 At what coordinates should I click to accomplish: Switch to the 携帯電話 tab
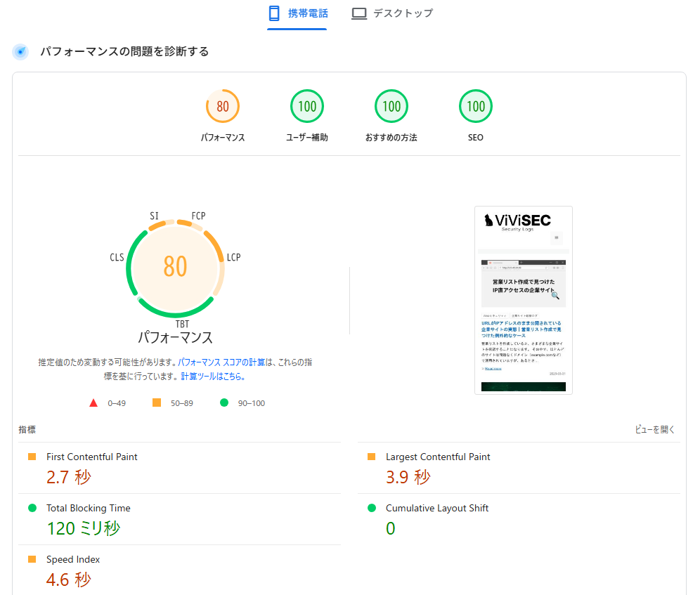pyautogui.click(x=297, y=13)
